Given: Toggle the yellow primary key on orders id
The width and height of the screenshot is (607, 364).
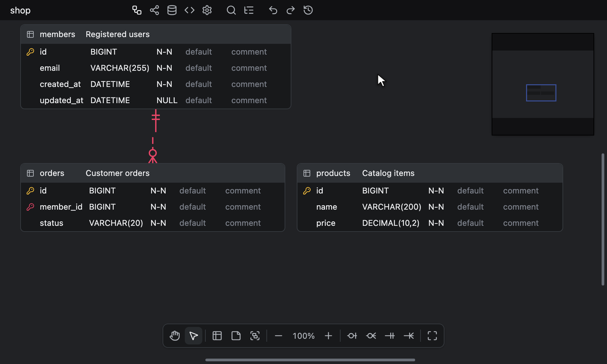Looking at the screenshot, I should [x=30, y=191].
